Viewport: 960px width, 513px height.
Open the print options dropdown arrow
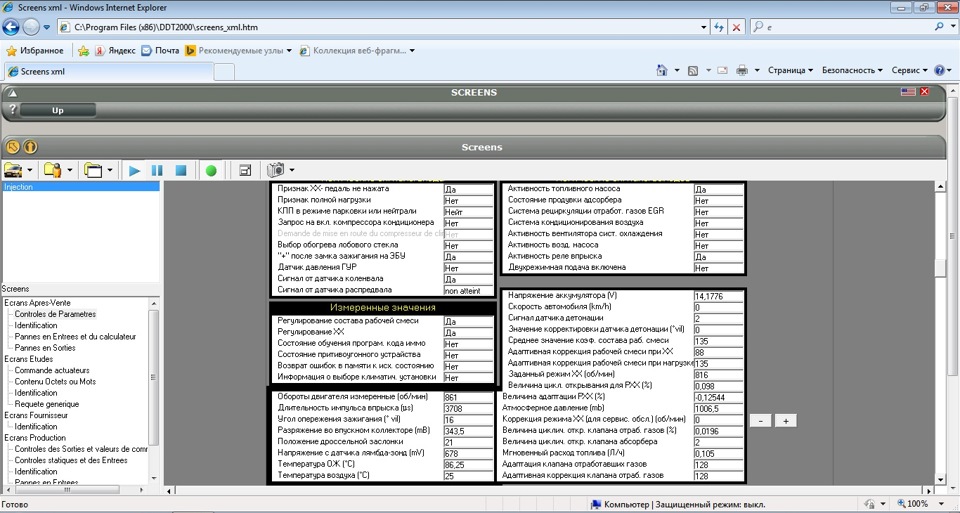(757, 70)
